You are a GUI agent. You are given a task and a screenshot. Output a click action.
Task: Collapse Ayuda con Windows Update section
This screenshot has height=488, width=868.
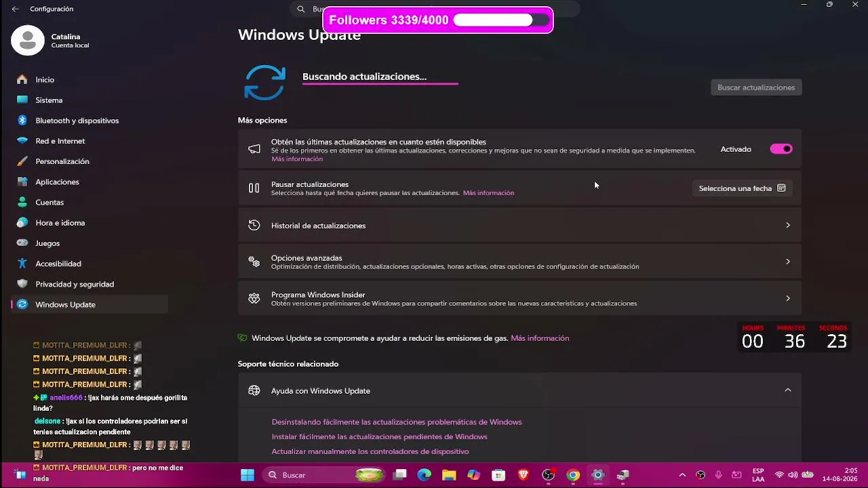pos(787,390)
